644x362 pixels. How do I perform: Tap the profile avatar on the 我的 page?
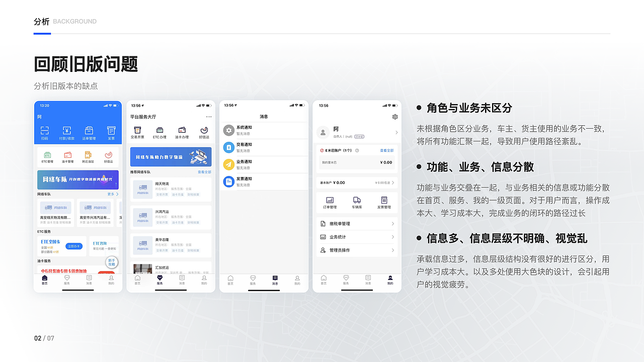(x=323, y=133)
